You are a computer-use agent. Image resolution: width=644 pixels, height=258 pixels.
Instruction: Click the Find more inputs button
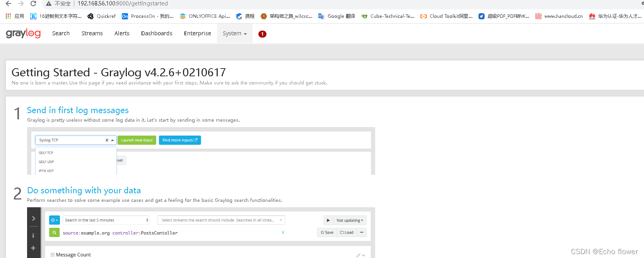tap(180, 140)
